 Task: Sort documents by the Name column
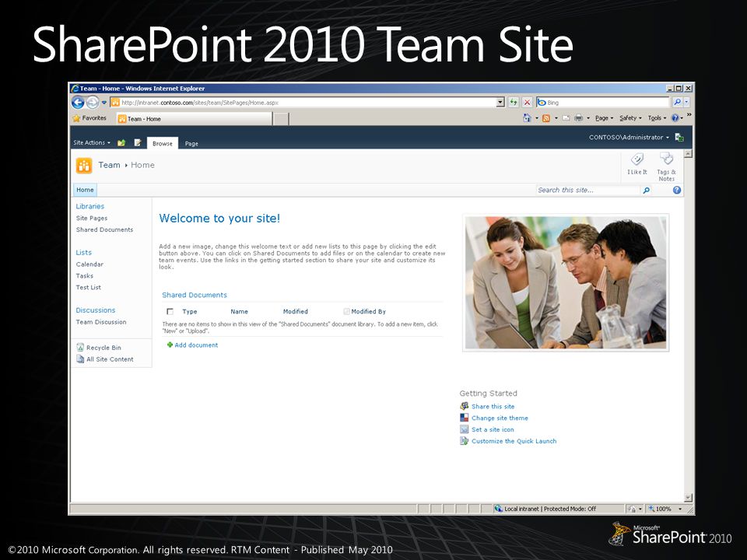(239, 311)
